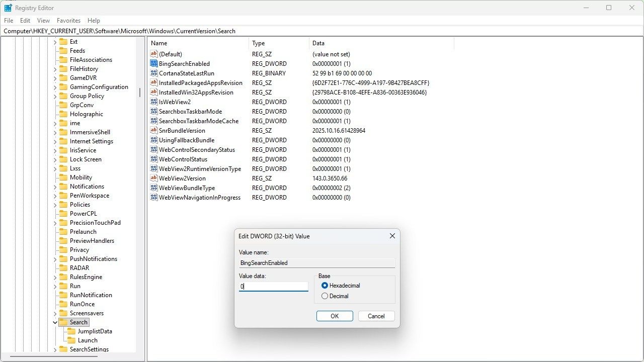Click the key tree vertical scrollbar thumb

tap(140, 93)
